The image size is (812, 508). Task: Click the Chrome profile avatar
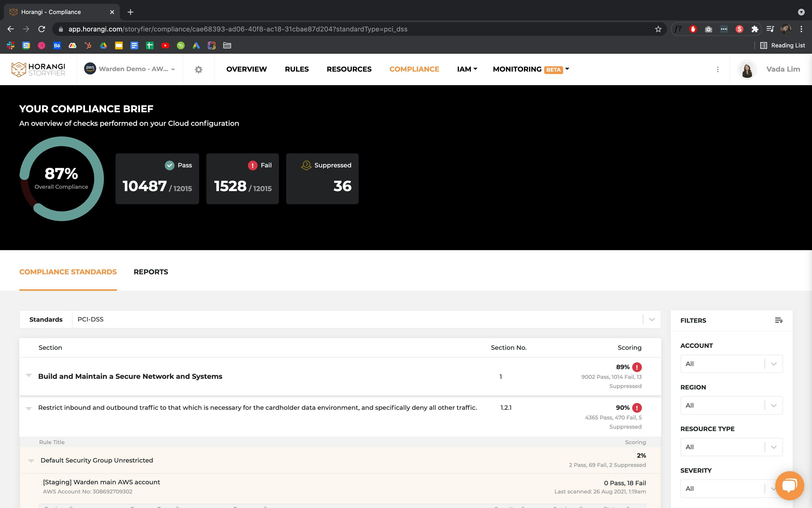click(x=785, y=29)
